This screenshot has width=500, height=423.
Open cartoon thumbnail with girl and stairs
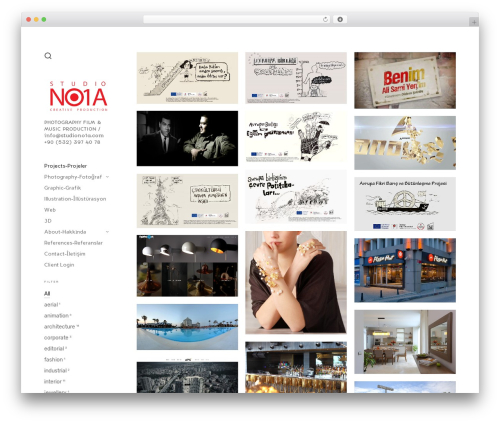pos(187,78)
